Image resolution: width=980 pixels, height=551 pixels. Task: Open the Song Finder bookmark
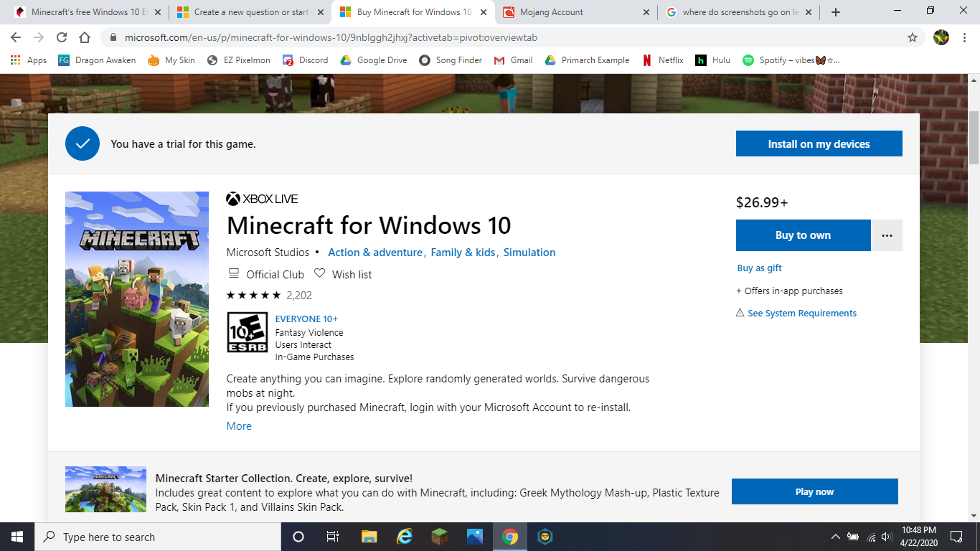click(x=451, y=60)
